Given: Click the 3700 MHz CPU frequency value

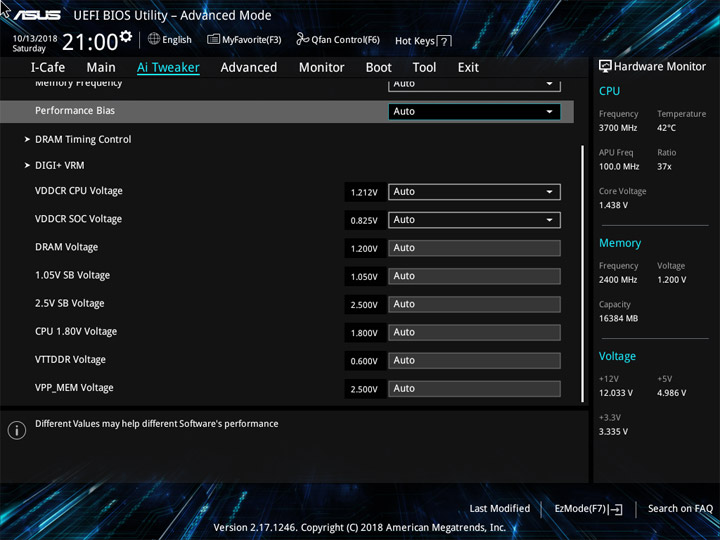Looking at the screenshot, I should pos(618,128).
